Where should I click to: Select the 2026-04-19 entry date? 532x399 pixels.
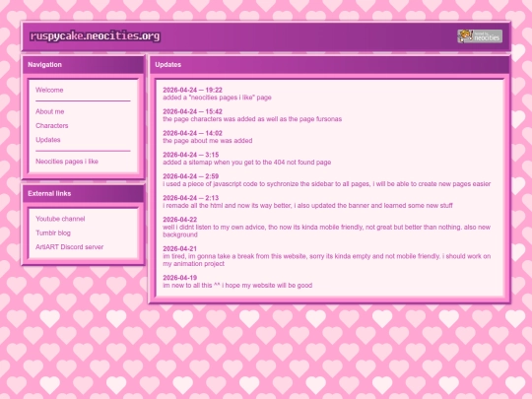coord(180,278)
